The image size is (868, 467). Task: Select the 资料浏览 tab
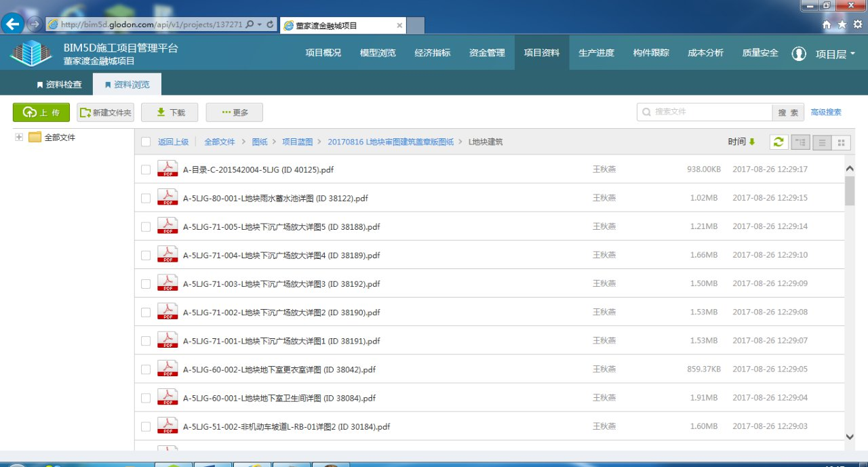click(x=127, y=85)
